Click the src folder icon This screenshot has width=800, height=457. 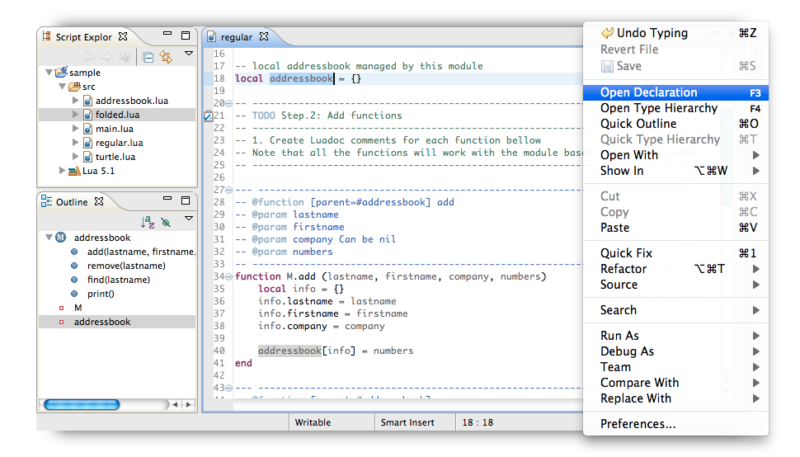[x=74, y=86]
